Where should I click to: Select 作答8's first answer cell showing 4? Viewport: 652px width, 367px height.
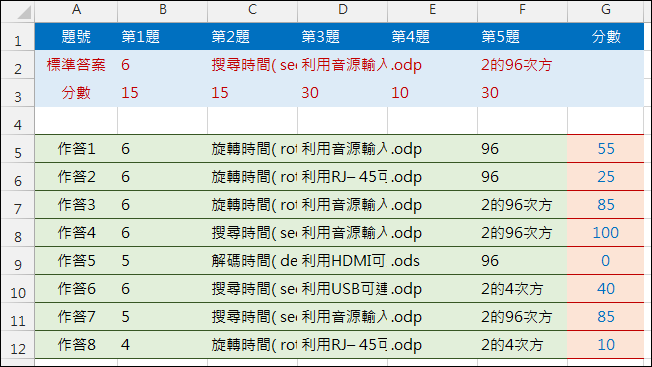[x=163, y=345]
